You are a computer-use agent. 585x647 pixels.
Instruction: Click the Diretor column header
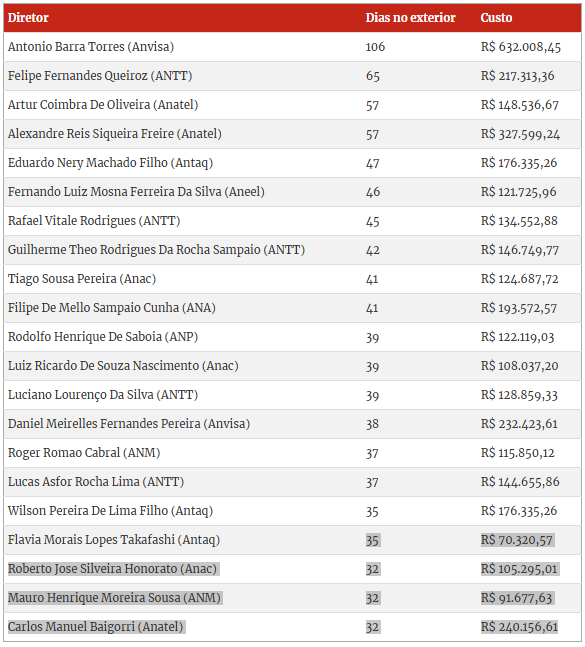coord(28,18)
